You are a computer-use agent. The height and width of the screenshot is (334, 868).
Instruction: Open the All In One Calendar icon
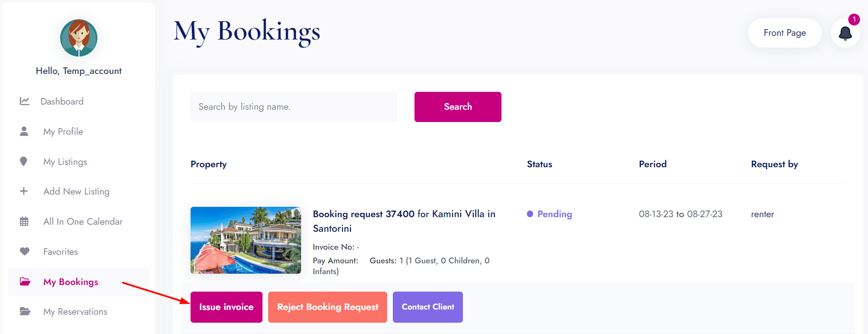pos(24,221)
